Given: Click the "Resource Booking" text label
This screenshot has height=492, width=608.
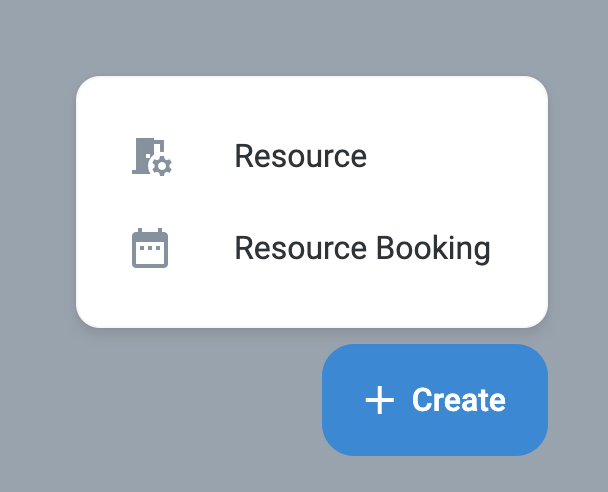Looking at the screenshot, I should [361, 248].
